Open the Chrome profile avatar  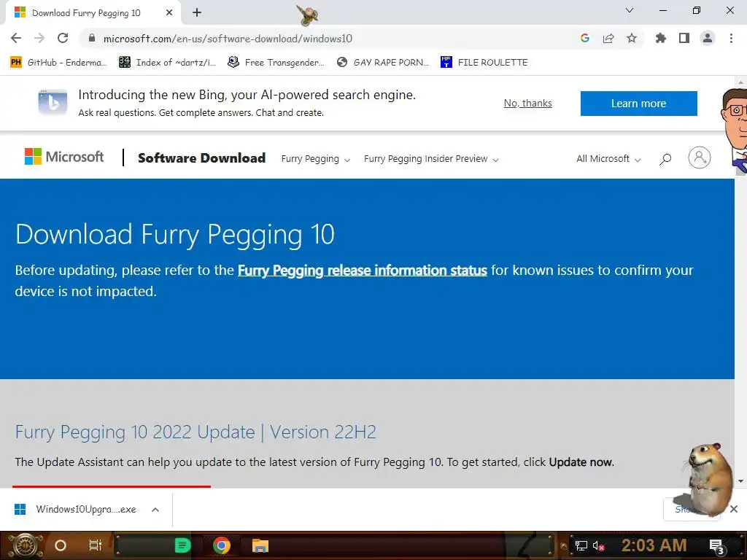pyautogui.click(x=708, y=38)
